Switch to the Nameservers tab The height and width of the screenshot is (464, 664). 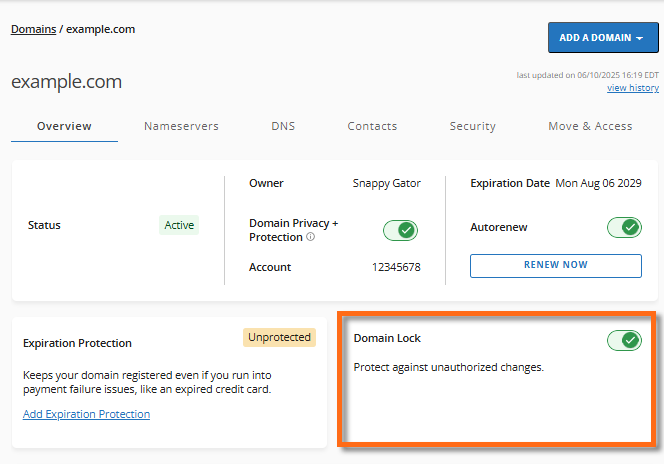181,127
